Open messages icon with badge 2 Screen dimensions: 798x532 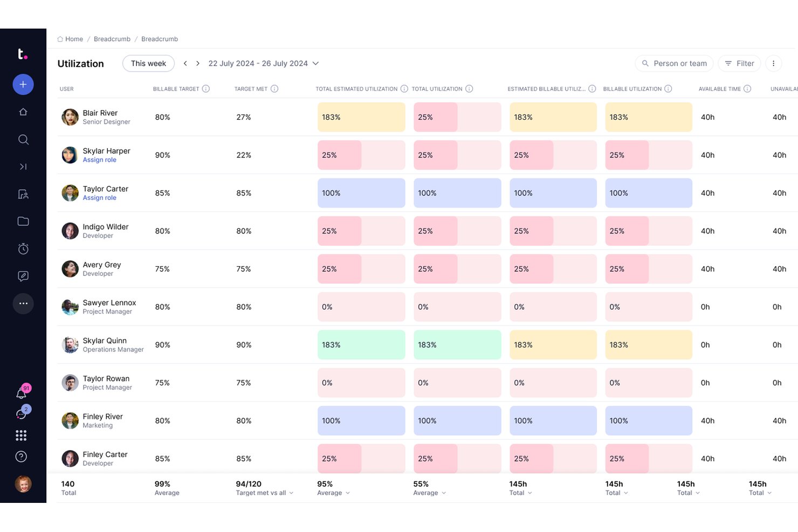point(22,413)
